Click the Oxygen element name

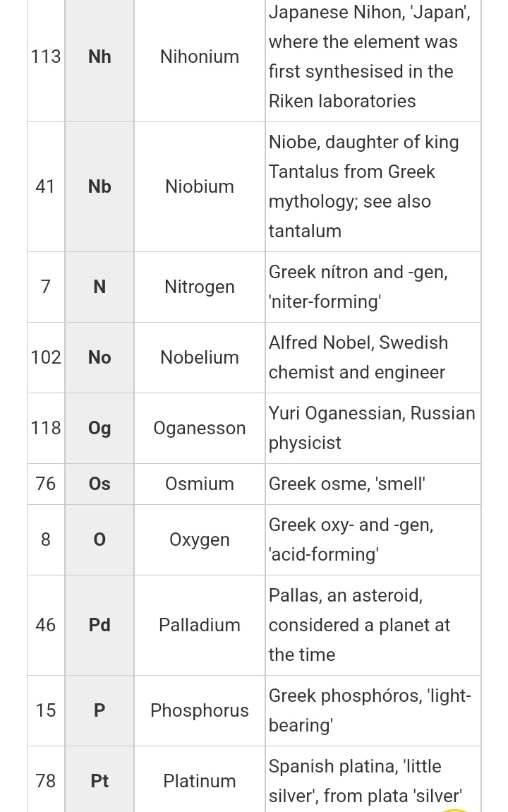[x=199, y=540]
